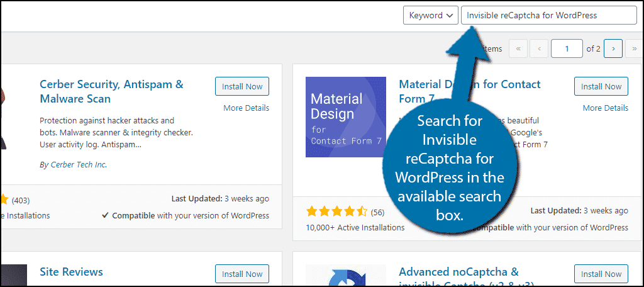
Task: Go to previous page of results
Action: pyautogui.click(x=539, y=48)
